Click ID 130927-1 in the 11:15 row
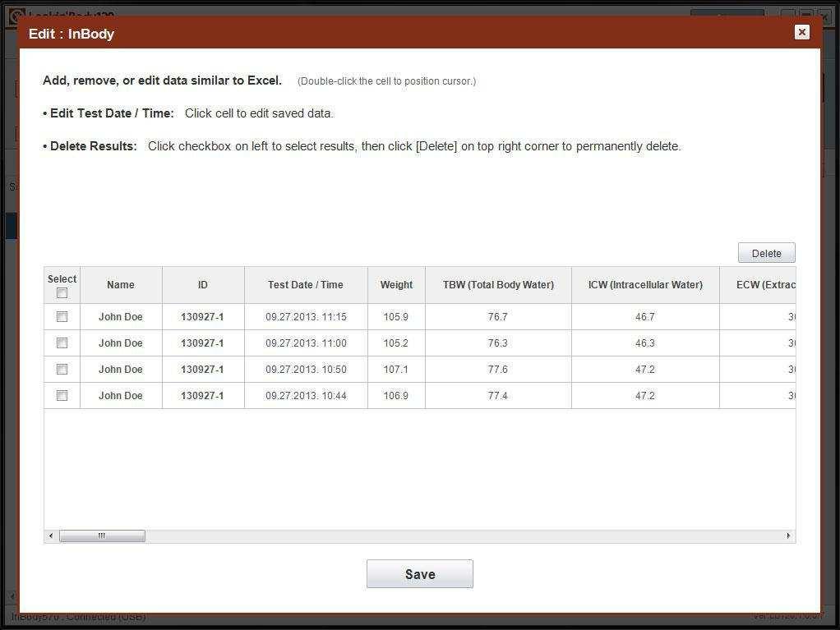This screenshot has height=630, width=840. click(203, 317)
